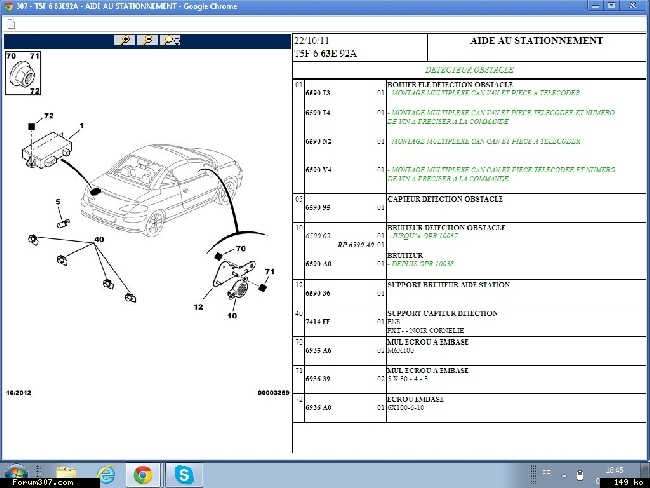Select part number 6936 39
The image size is (650, 488).
(318, 379)
